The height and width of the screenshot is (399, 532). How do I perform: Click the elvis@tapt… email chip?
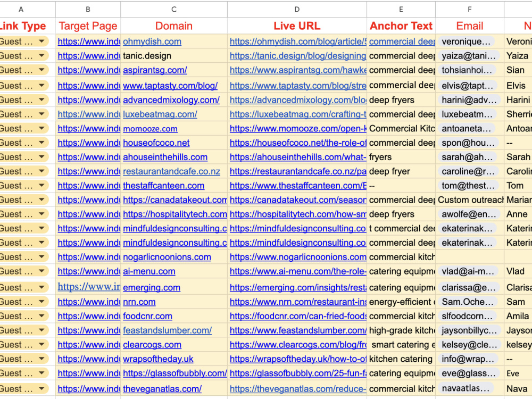pos(467,86)
